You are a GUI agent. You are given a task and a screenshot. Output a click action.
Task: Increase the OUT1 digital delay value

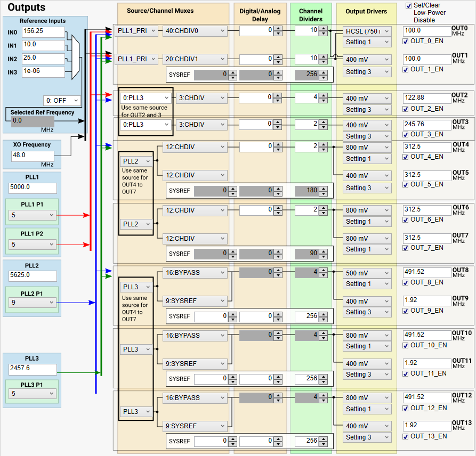(277, 56)
